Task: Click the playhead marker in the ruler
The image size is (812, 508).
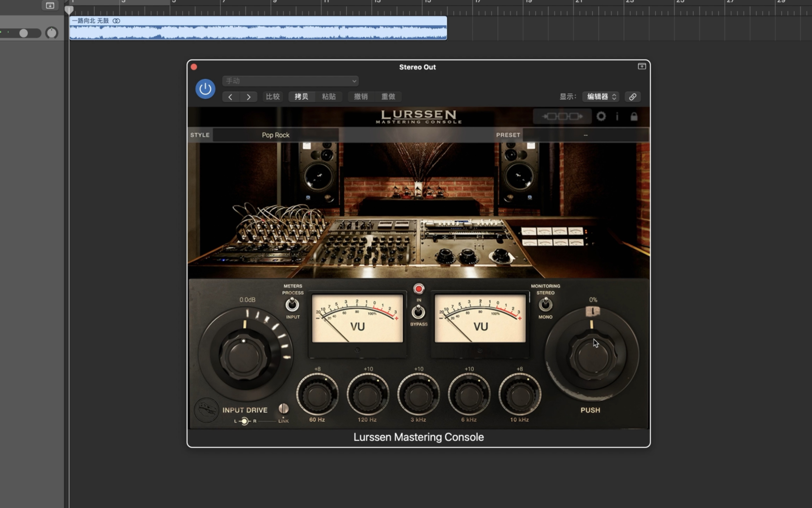Action: [69, 10]
